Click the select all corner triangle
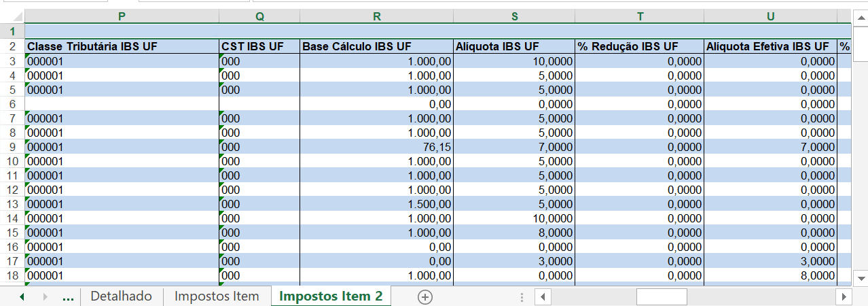 tap(12, 16)
